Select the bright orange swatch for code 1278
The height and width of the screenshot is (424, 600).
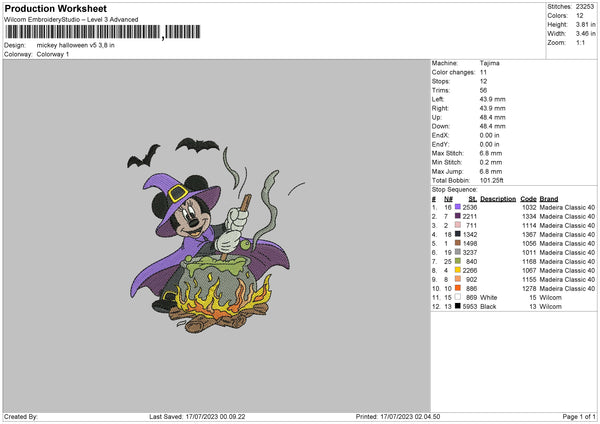458,288
